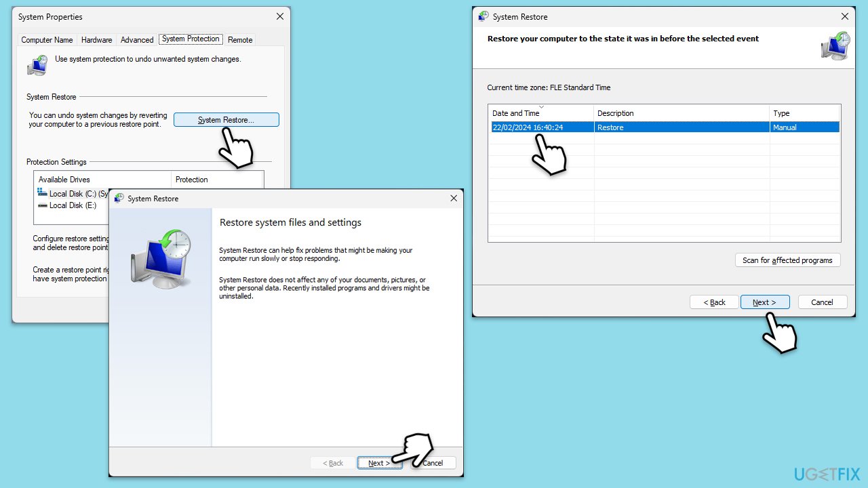This screenshot has width=868, height=488.
Task: Click the Protection column header
Action: pyautogui.click(x=217, y=180)
